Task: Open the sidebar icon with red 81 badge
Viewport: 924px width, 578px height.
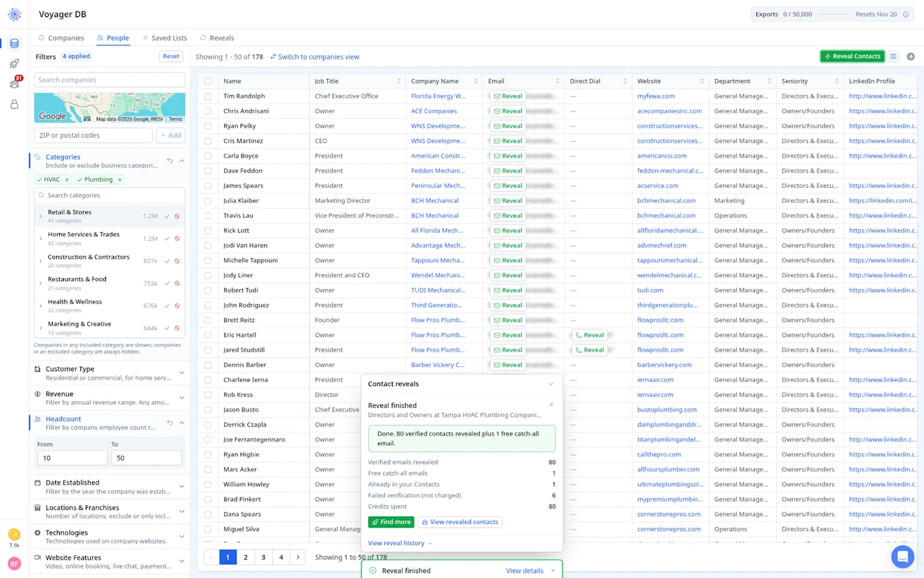Action: (14, 84)
